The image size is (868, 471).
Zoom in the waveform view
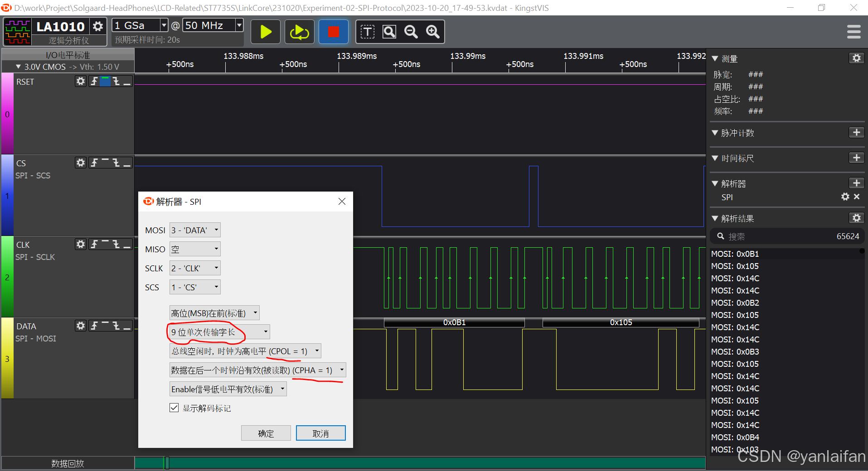click(x=433, y=32)
